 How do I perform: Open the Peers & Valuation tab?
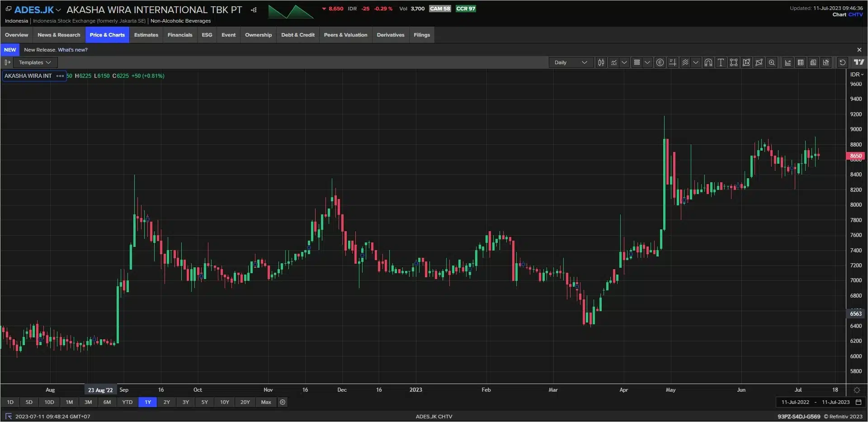click(346, 35)
